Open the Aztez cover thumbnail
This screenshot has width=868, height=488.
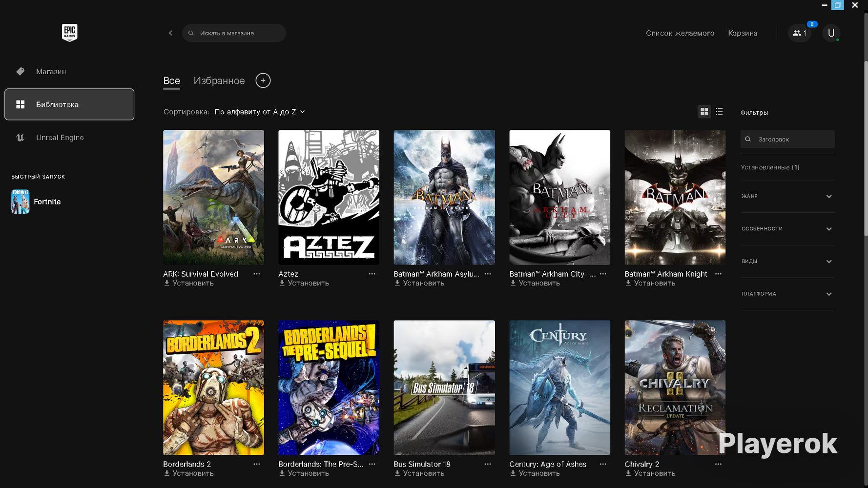pos(329,197)
